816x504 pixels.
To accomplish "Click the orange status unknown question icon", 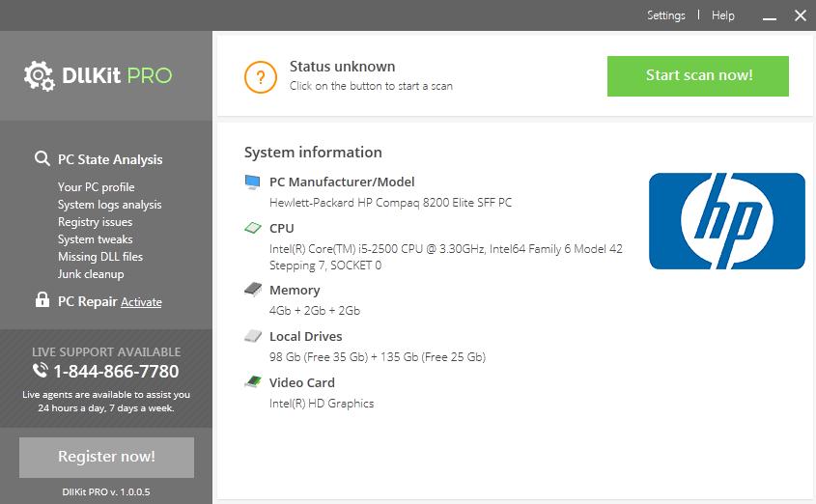I will (260, 76).
